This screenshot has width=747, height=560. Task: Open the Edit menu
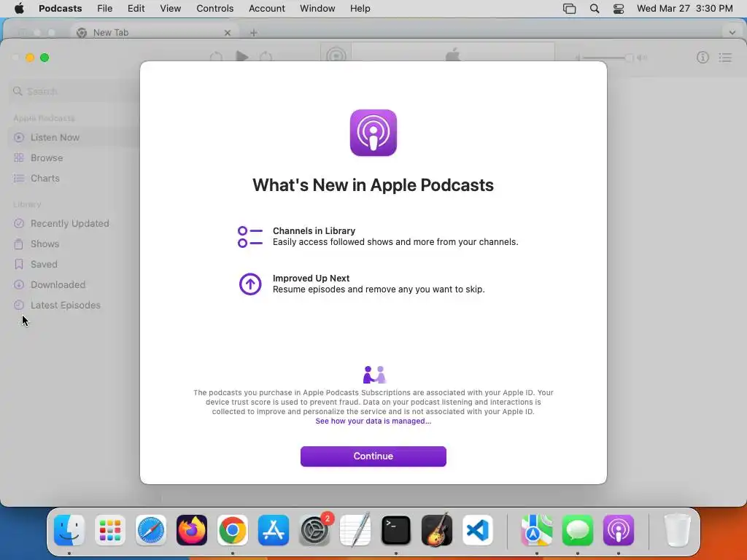point(136,9)
